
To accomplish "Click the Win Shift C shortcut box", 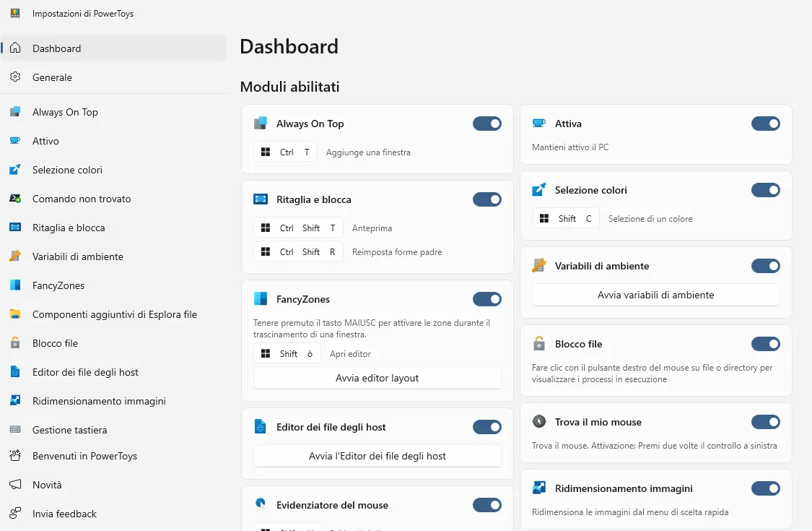I will [565, 218].
